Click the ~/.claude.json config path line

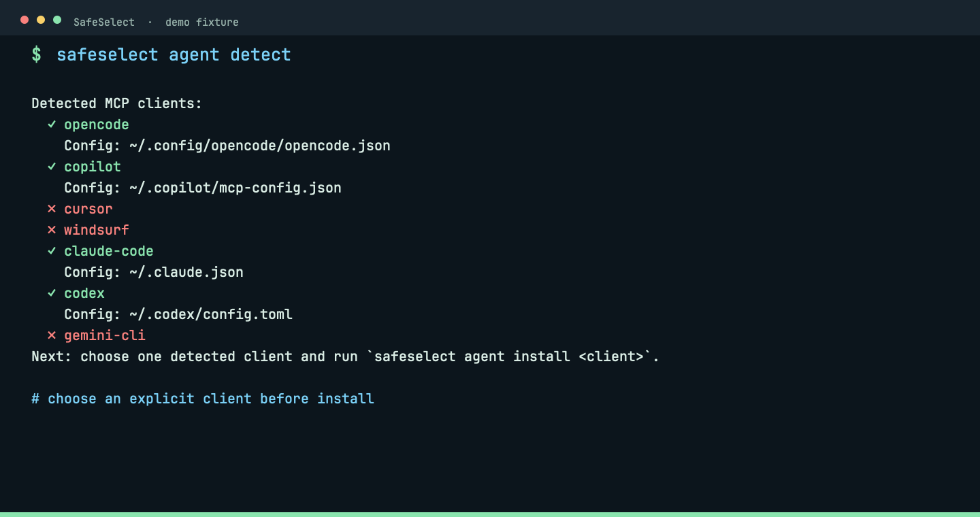point(154,272)
